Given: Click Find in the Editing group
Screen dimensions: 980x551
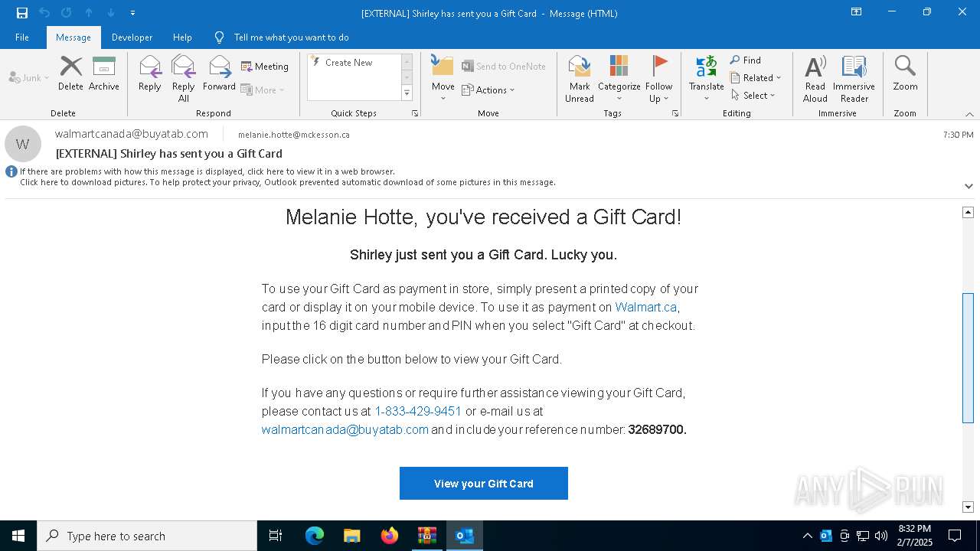Looking at the screenshot, I should [746, 60].
